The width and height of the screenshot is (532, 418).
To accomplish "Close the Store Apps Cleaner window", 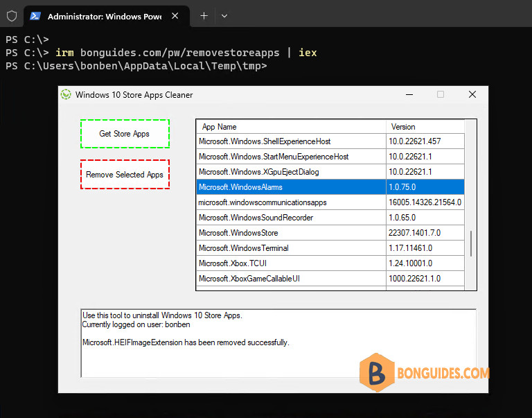I will 472,94.
